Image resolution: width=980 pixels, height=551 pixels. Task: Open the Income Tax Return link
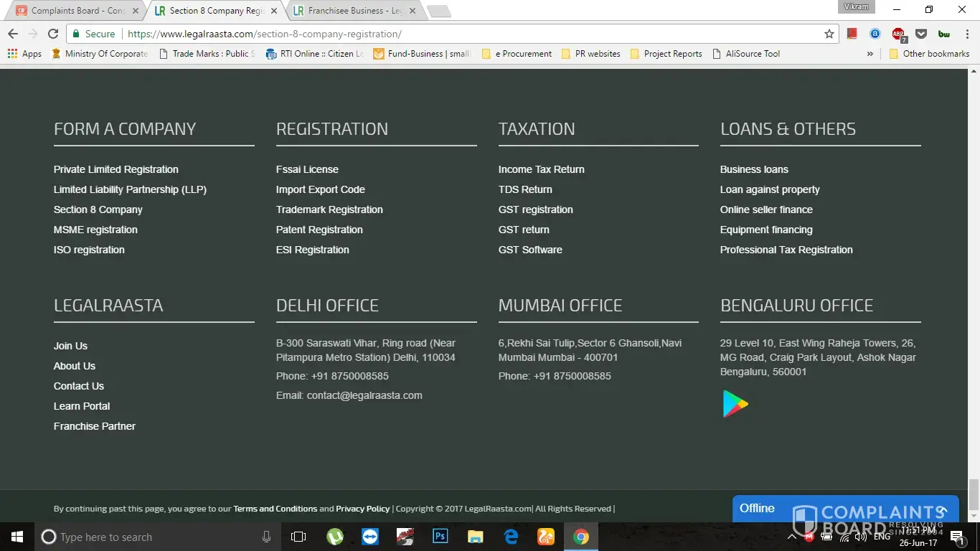[542, 169]
